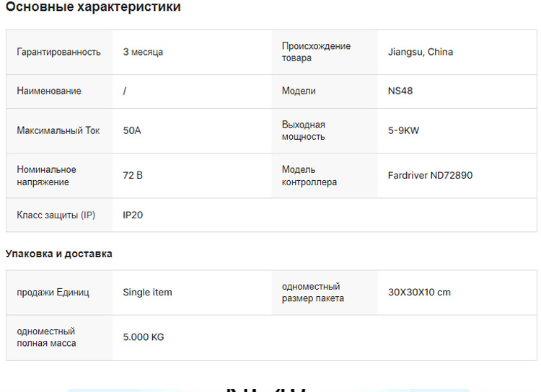Viewport: 541px width, 392px height.
Task: Select the "50A" current value
Action: coord(132,130)
